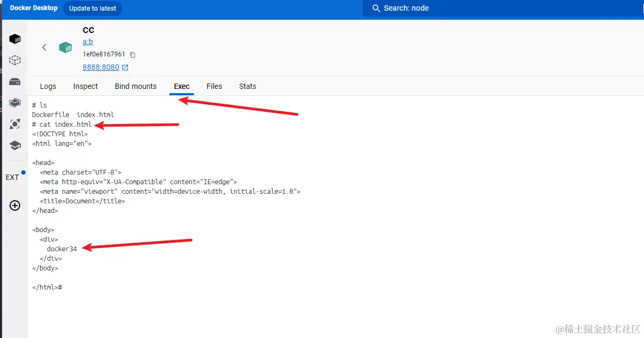Screen dimensions: 644x338
Task: Open the a:b image link
Action: (88, 42)
